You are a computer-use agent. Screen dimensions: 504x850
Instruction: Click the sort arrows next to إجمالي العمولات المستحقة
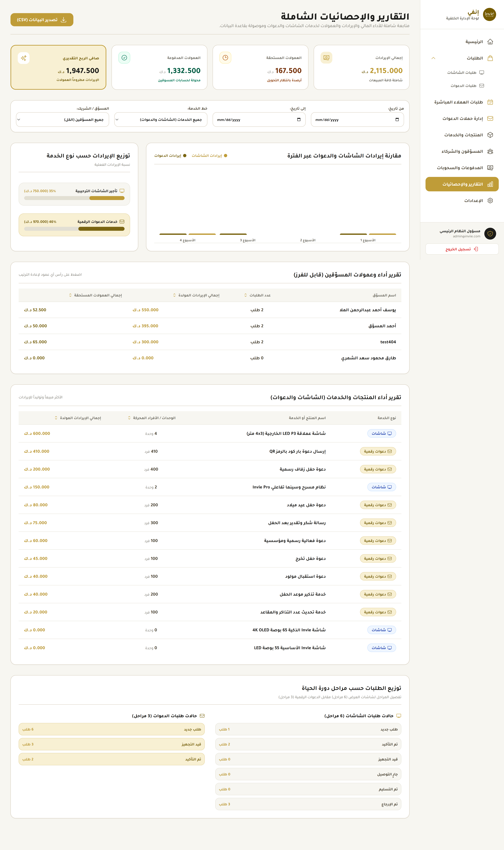70,295
